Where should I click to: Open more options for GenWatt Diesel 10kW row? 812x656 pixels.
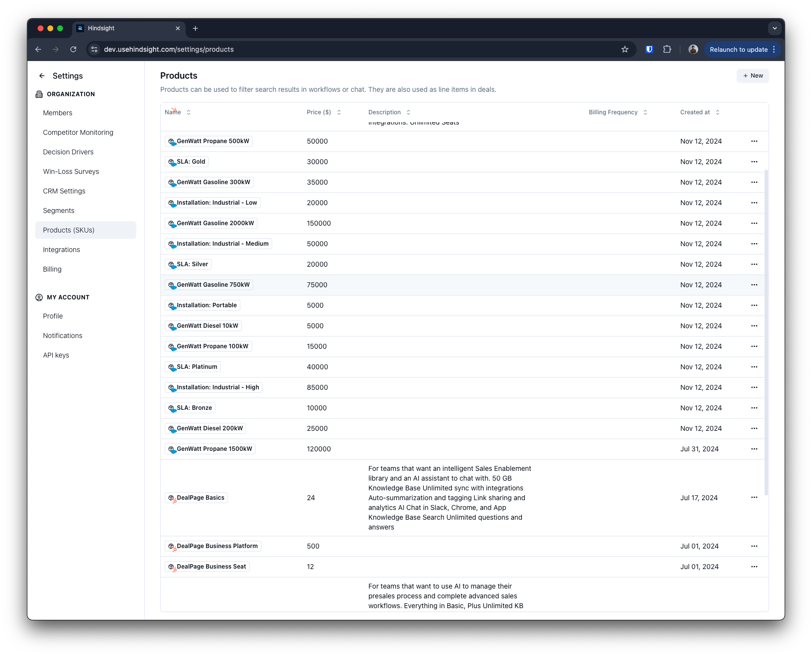(x=754, y=326)
